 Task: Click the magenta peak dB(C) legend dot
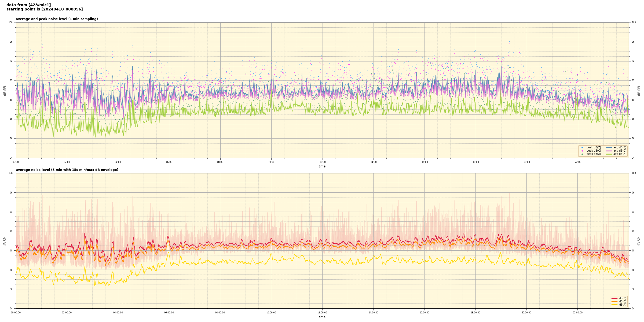coord(582,151)
